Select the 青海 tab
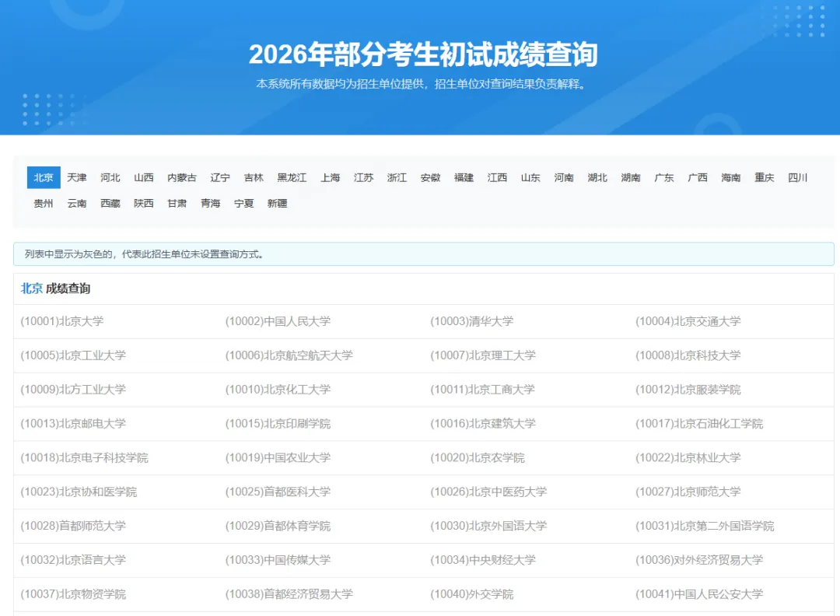The width and height of the screenshot is (840, 616). [210, 203]
